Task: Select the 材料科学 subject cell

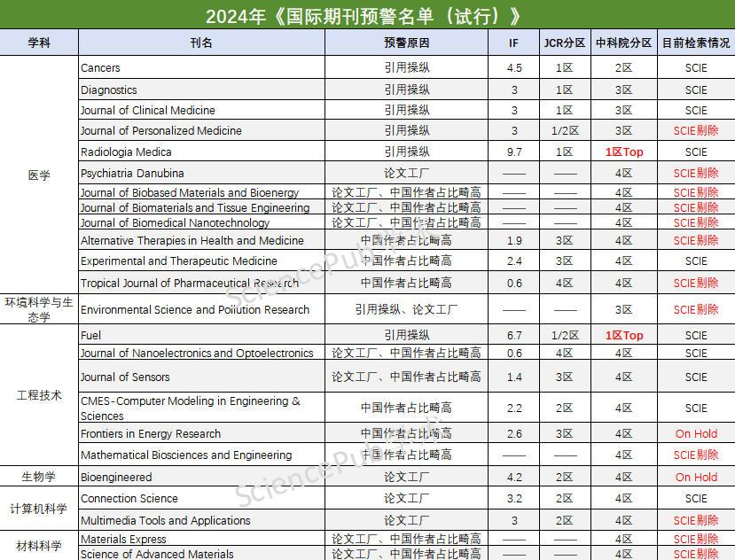Action: pos(39,546)
